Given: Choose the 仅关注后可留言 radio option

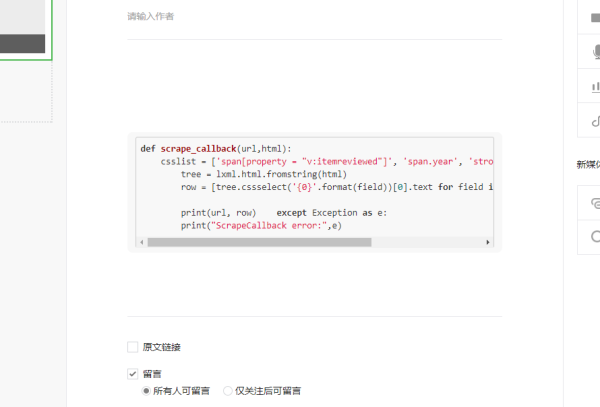Looking at the screenshot, I should pos(228,391).
